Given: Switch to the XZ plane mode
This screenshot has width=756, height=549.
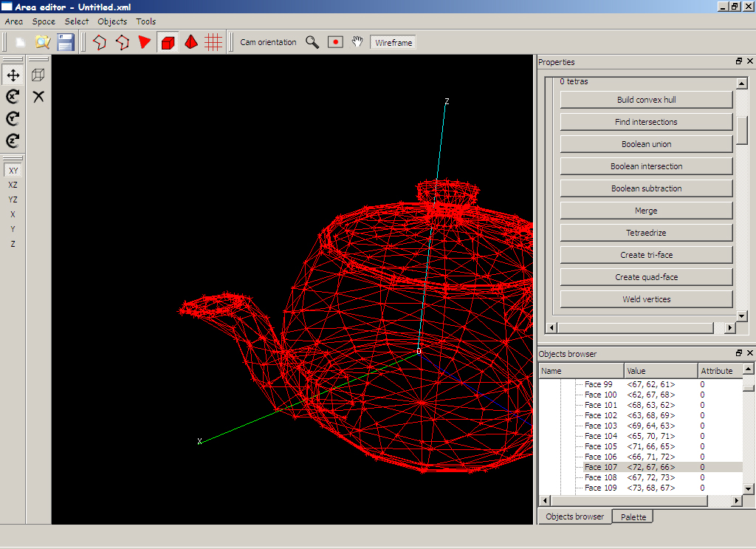Looking at the screenshot, I should pos(13,185).
